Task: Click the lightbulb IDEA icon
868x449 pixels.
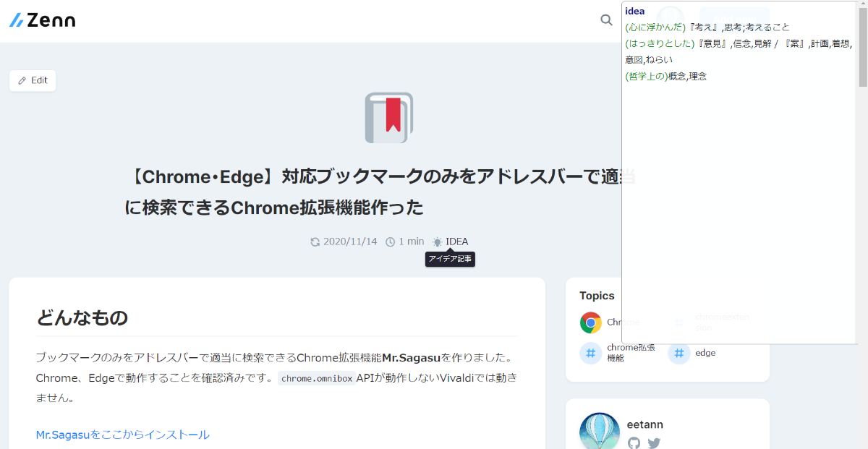Action: [437, 242]
